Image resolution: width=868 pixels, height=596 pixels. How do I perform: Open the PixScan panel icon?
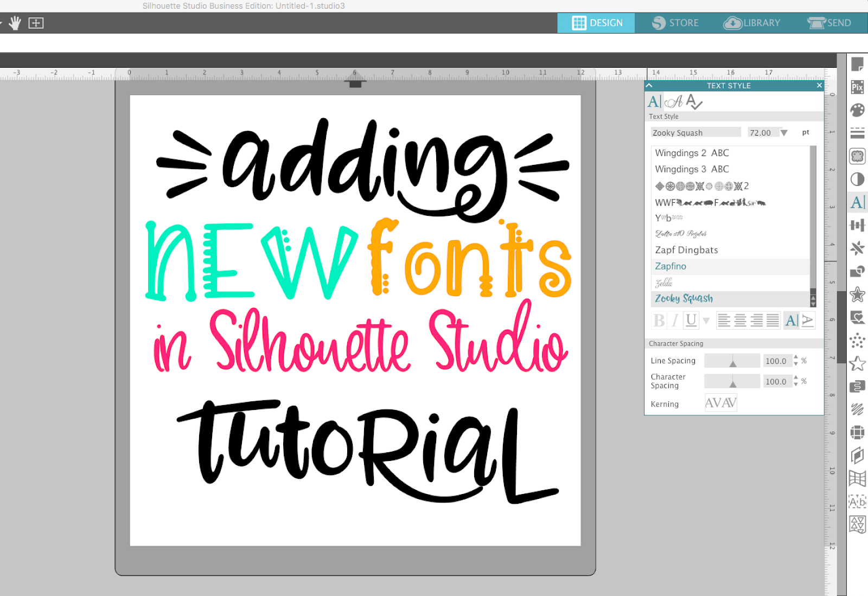[857, 87]
